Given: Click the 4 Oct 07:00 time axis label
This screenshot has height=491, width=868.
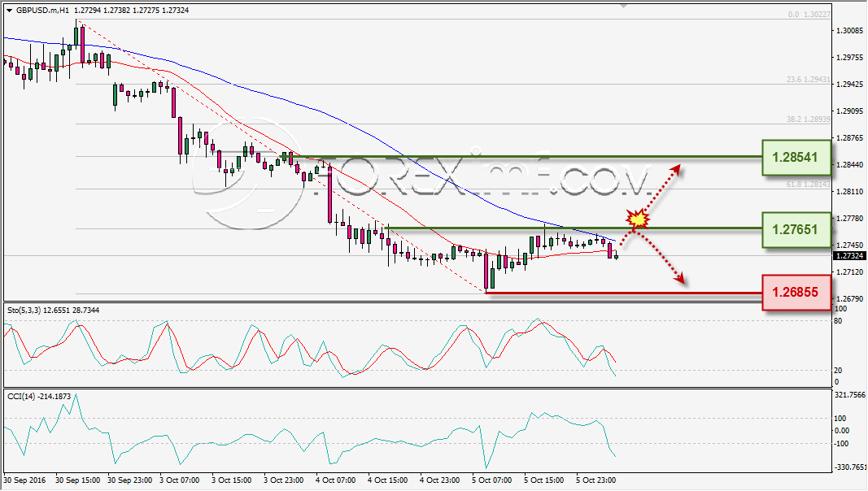Looking at the screenshot, I should tap(335, 480).
